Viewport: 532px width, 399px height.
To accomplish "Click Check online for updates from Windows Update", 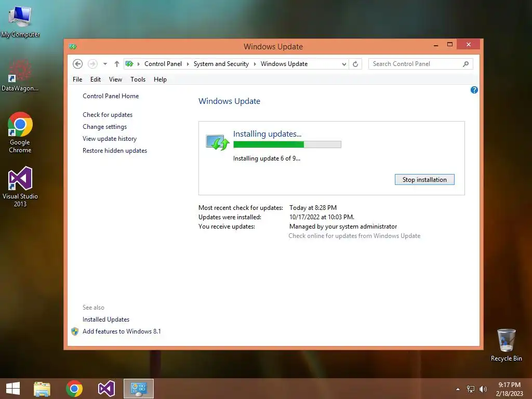I will 354,236.
